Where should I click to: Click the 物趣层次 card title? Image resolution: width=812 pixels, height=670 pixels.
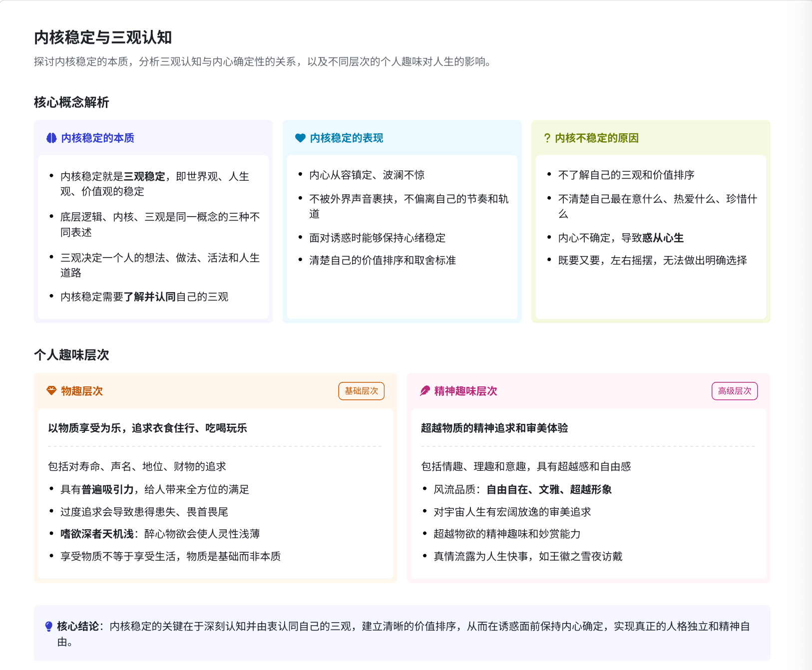pyautogui.click(x=82, y=391)
